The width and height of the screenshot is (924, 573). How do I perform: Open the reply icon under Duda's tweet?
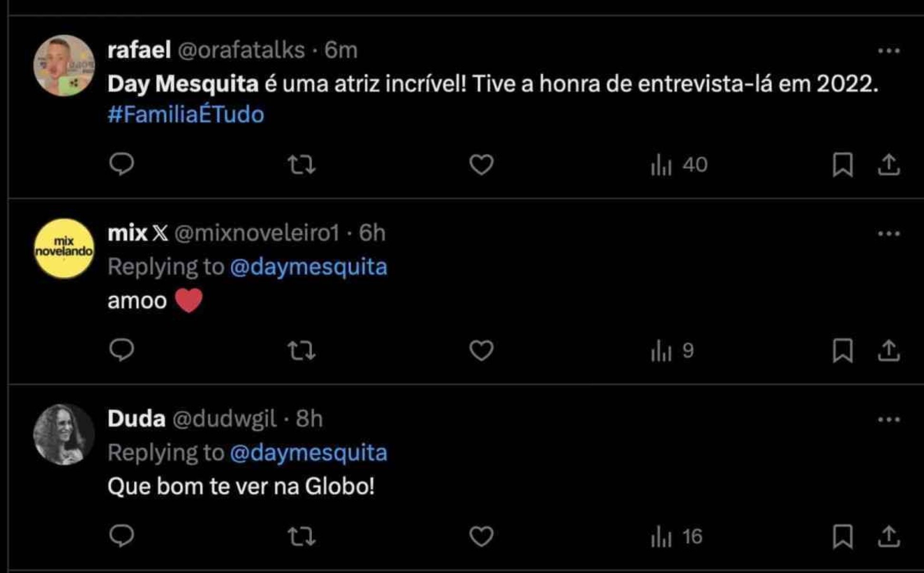(122, 535)
